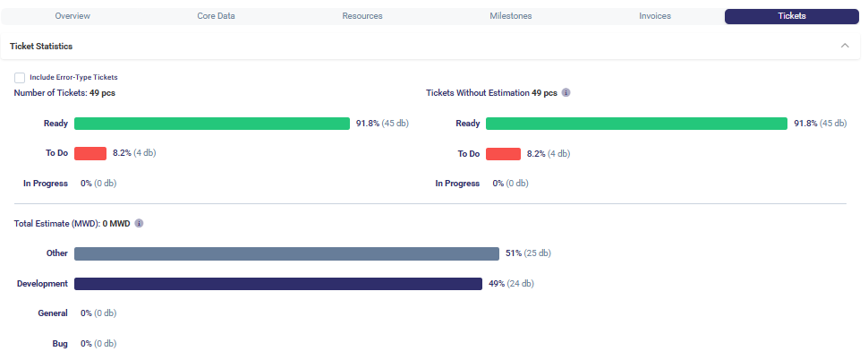The height and width of the screenshot is (360, 868).
Task: Click the active Tickets tab
Action: 792,16
